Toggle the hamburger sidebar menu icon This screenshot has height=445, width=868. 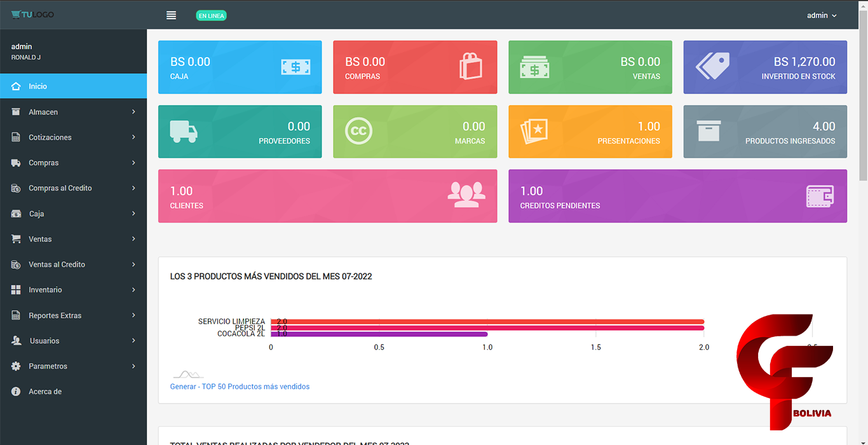tap(171, 15)
